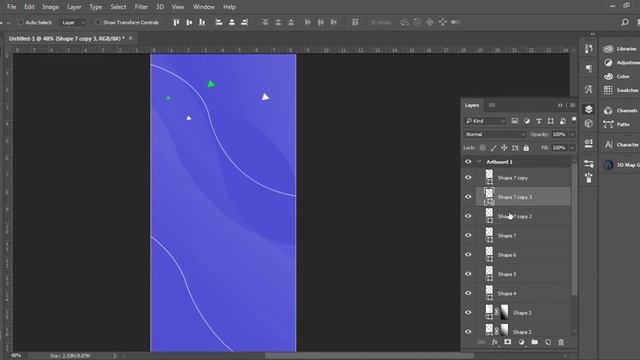Hide the Shape 7 copy 3 layer
The height and width of the screenshot is (360, 640).
pos(468,197)
